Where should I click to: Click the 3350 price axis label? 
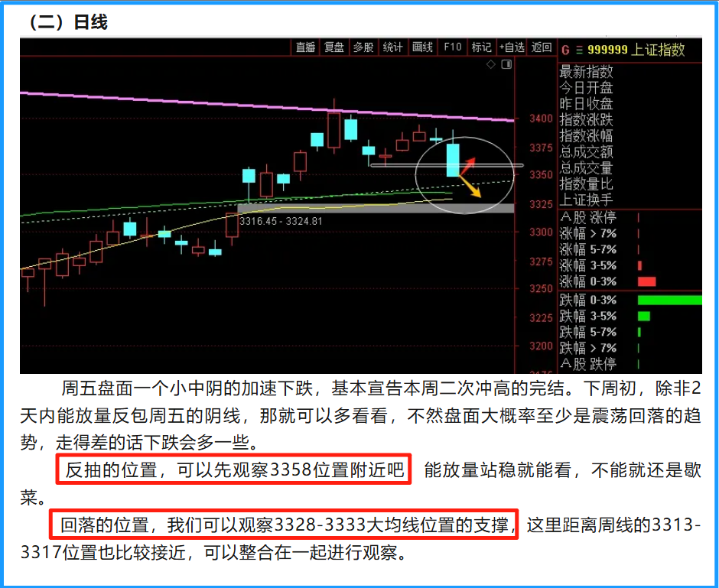541,175
